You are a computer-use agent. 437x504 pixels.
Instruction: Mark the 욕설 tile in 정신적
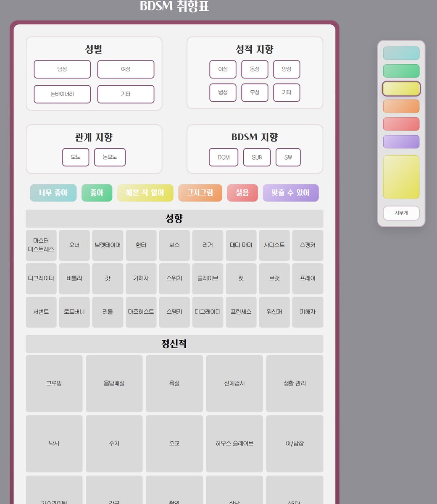point(174,384)
